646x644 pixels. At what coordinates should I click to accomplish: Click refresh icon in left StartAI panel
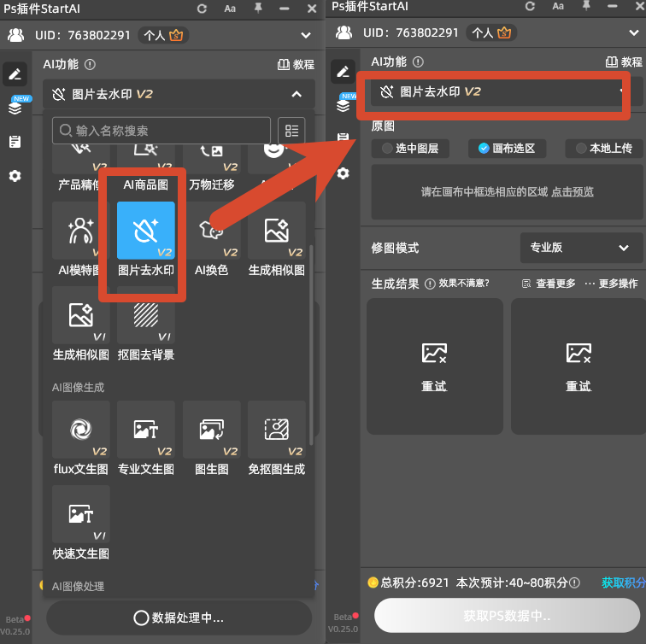tap(202, 9)
